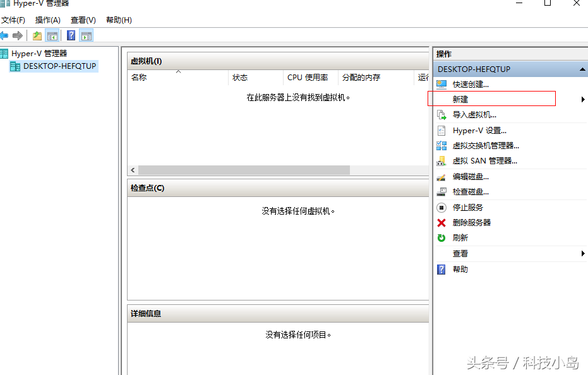Expand the 新建 submenu arrow
The height and width of the screenshot is (375, 588).
pos(581,98)
